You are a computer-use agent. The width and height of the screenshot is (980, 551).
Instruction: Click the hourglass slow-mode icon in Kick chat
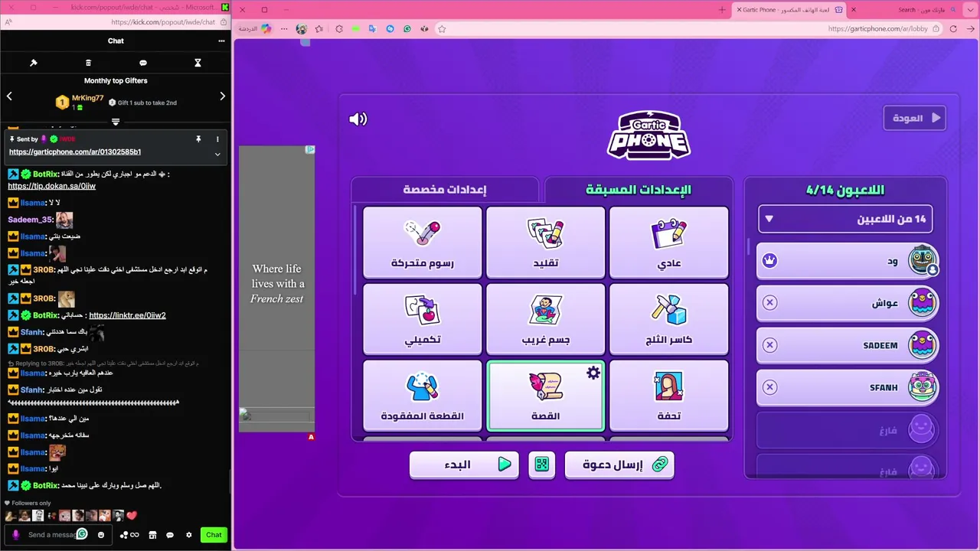point(198,63)
